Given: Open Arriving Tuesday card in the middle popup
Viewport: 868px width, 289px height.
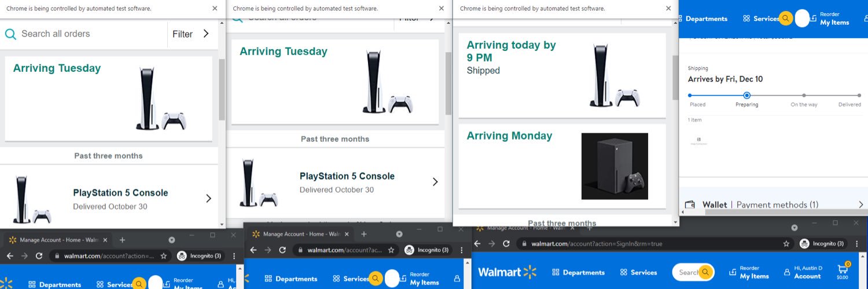Looking at the screenshot, I should pyautogui.click(x=335, y=82).
